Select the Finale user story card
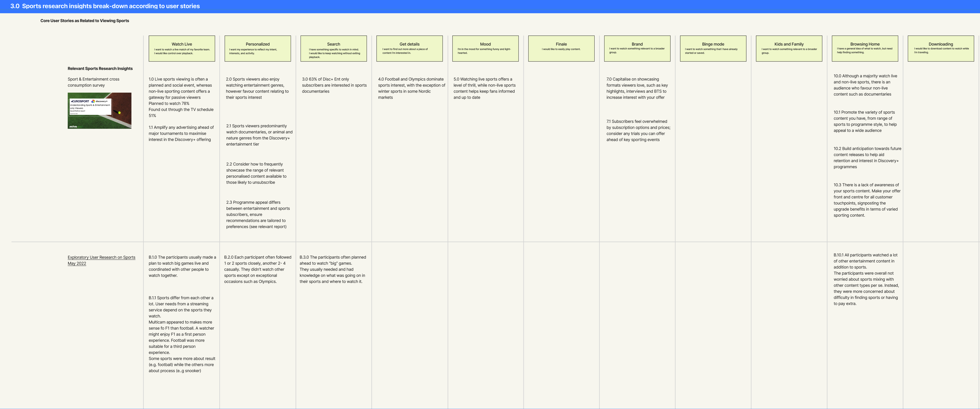 [561, 49]
